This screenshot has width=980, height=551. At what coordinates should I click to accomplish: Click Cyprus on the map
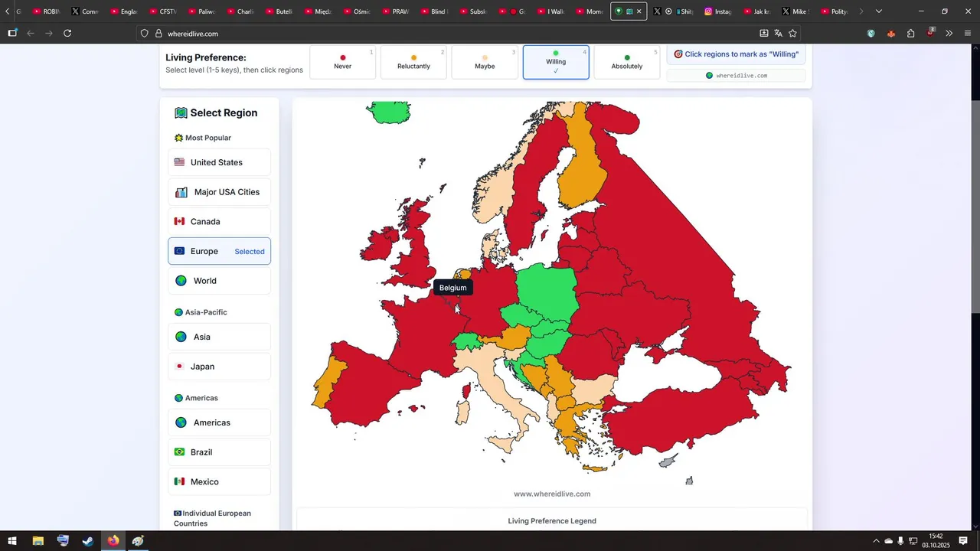pyautogui.click(x=668, y=461)
